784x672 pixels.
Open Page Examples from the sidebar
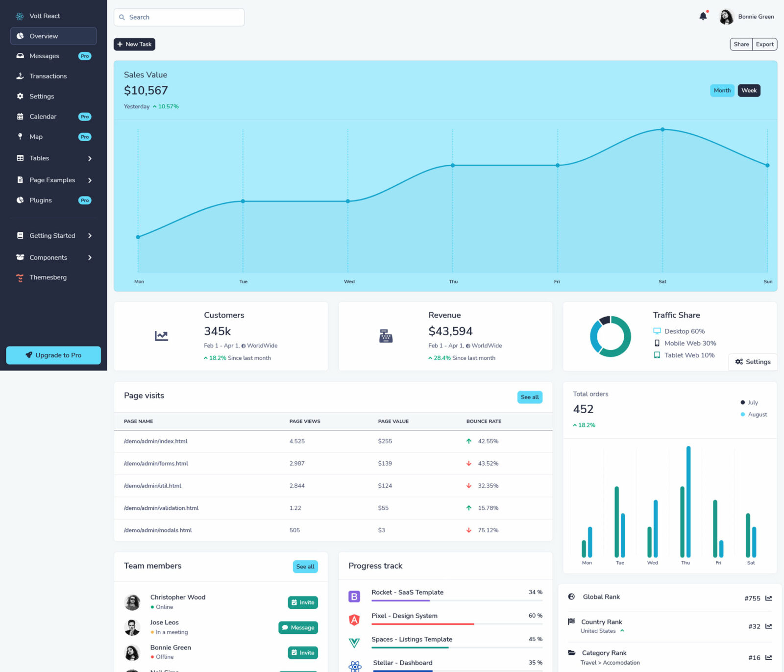pyautogui.click(x=52, y=180)
